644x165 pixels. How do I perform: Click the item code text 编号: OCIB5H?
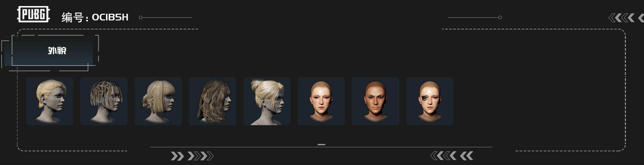point(95,17)
